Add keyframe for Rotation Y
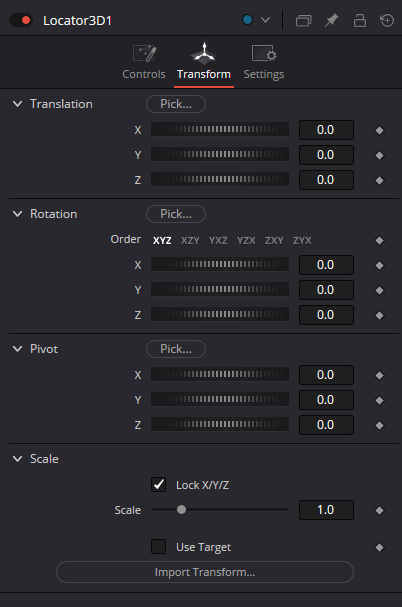Screen dimensions: 402x607 [380, 290]
